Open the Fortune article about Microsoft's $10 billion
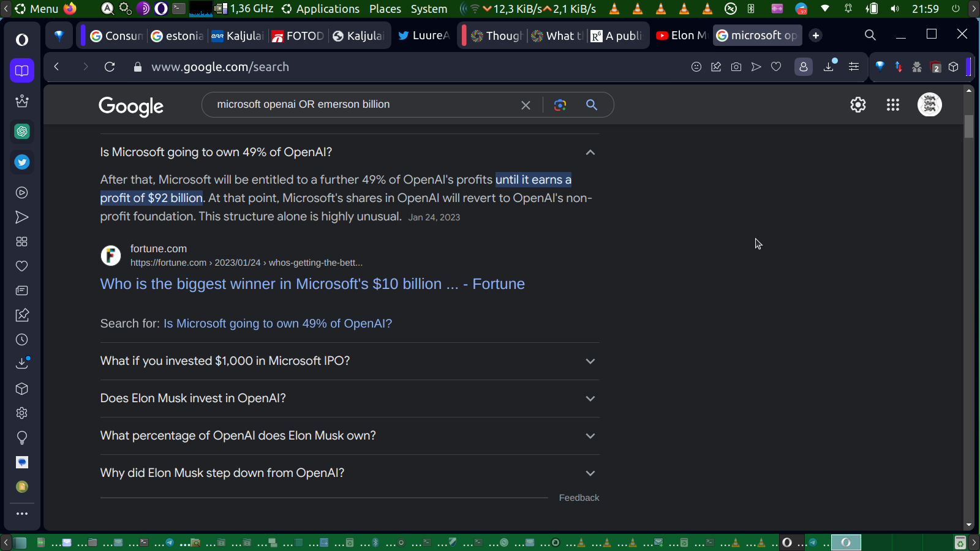 [x=312, y=284]
